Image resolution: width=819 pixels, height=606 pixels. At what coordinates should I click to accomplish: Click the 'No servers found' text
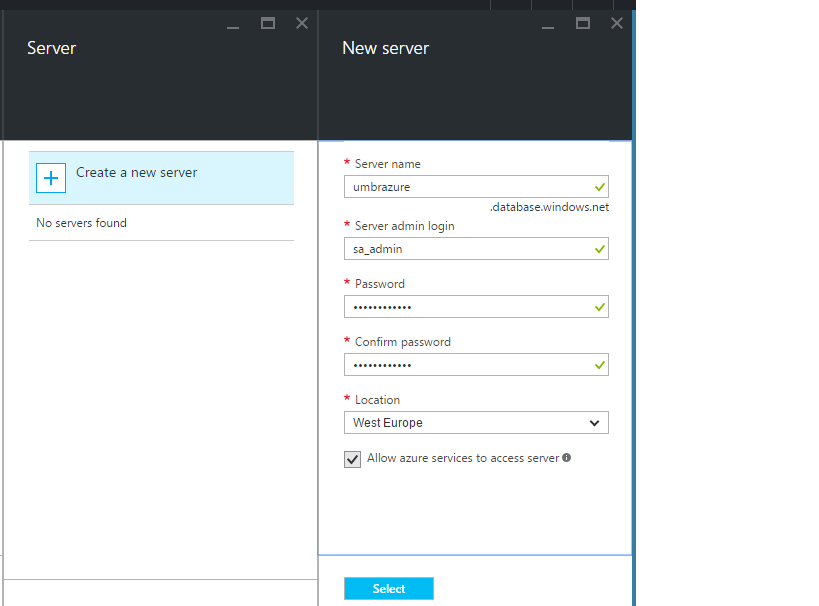click(x=81, y=223)
